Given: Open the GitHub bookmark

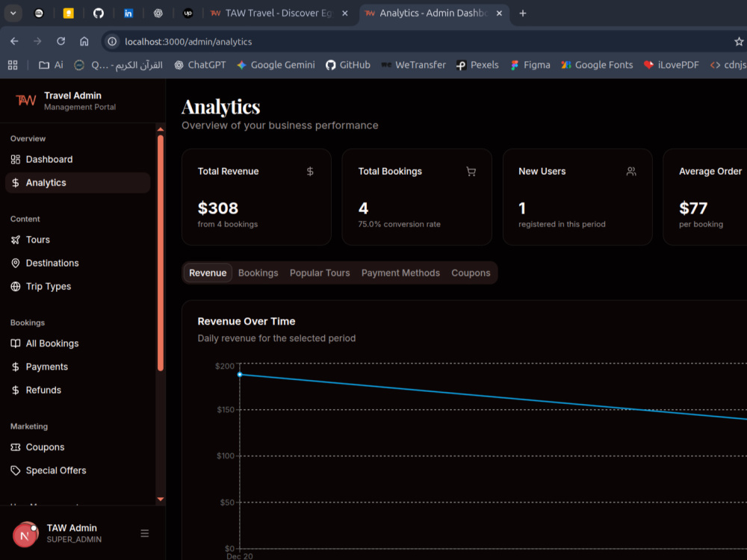Looking at the screenshot, I should (x=348, y=65).
